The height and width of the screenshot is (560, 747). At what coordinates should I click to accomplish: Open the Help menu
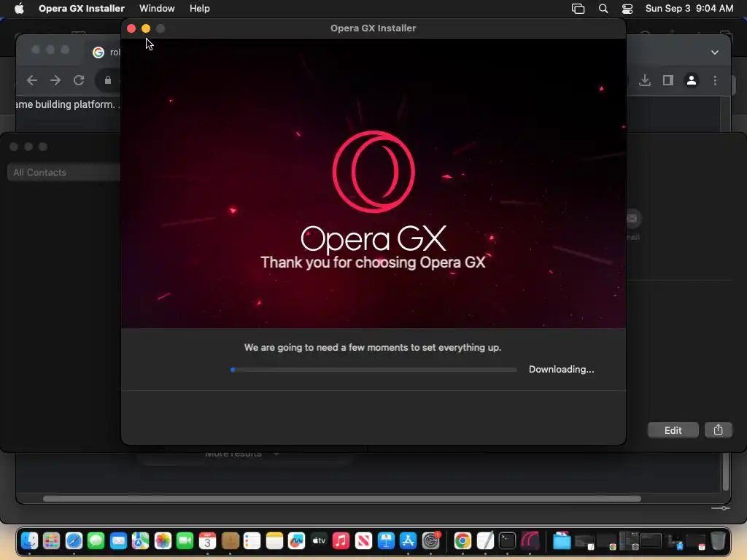(x=200, y=9)
